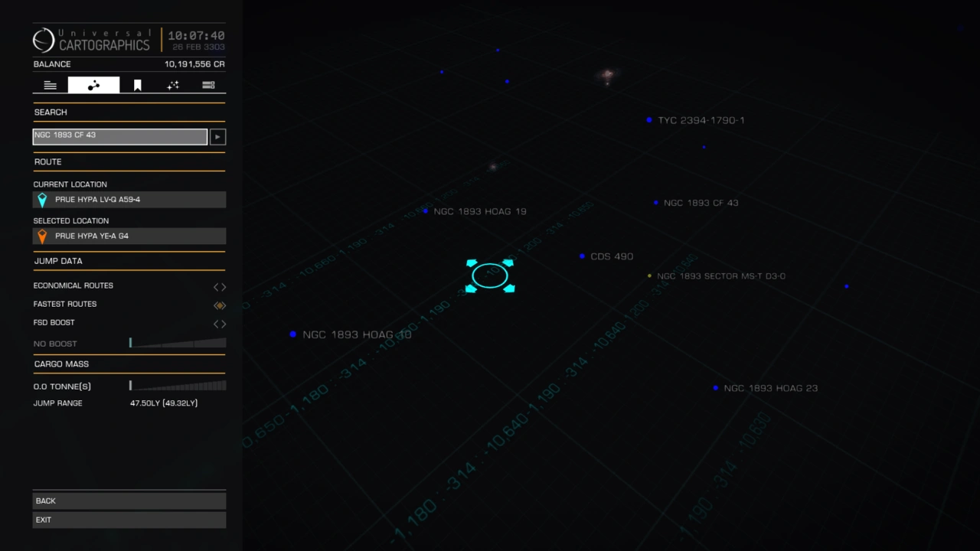
Task: Open the info list tab icon
Action: point(51,85)
